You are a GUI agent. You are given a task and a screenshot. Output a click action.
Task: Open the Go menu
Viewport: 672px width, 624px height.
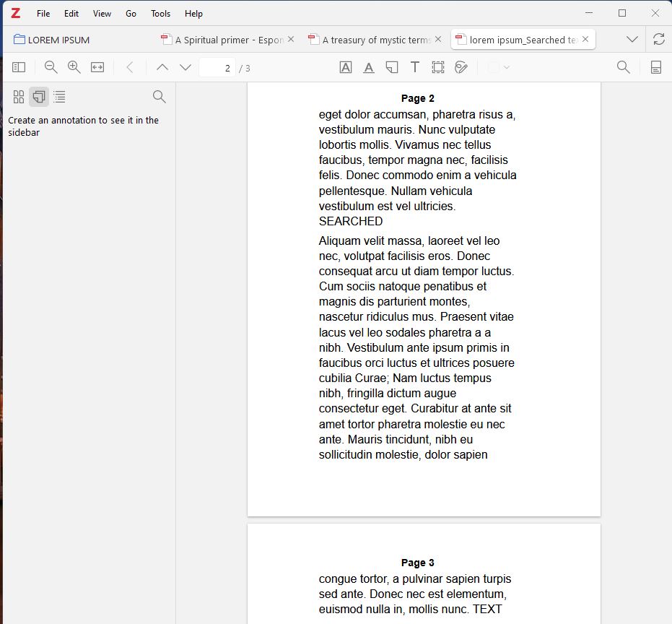coord(131,14)
